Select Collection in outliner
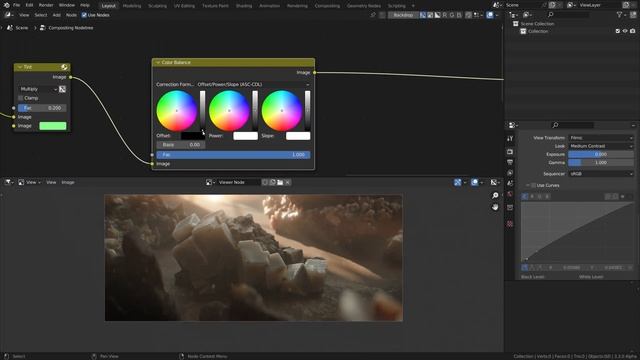The height and width of the screenshot is (360, 640). (538, 31)
